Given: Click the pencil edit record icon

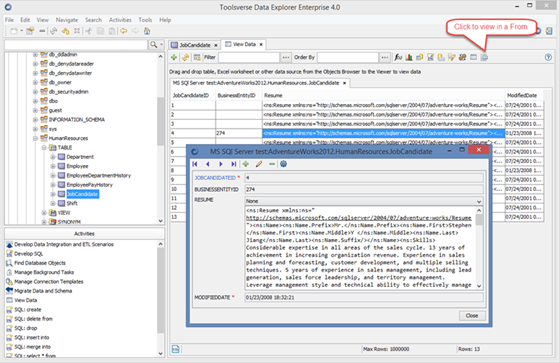Looking at the screenshot, I should (259, 164).
